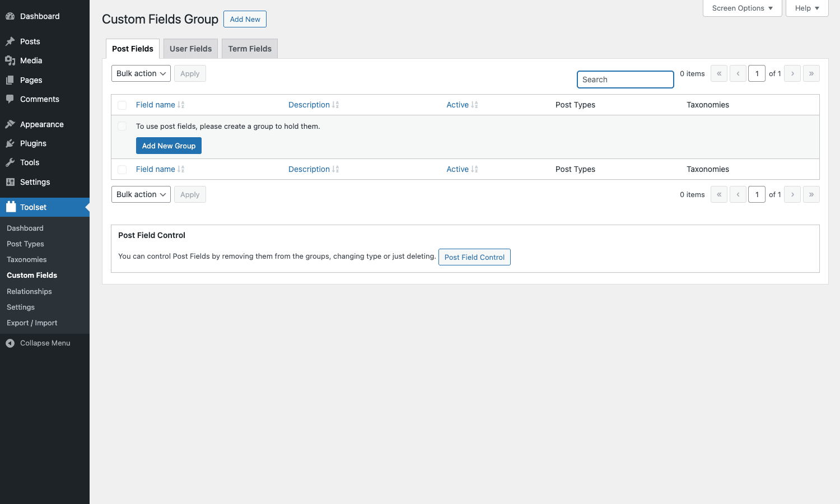
Task: Click the Tools wrench icon
Action: (x=10, y=162)
